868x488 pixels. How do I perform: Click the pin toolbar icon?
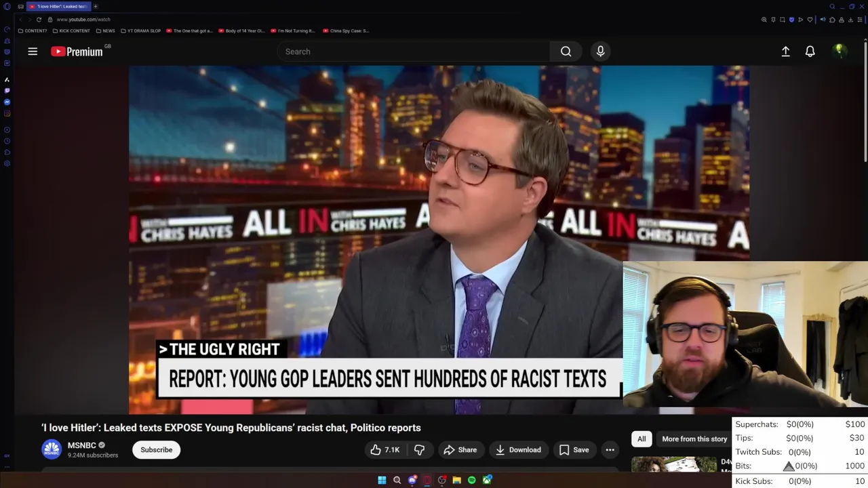[773, 20]
